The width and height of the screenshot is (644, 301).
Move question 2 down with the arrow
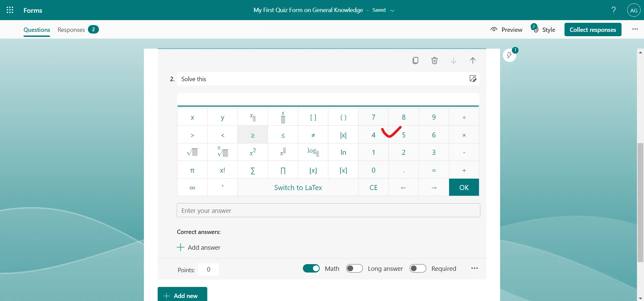click(453, 60)
